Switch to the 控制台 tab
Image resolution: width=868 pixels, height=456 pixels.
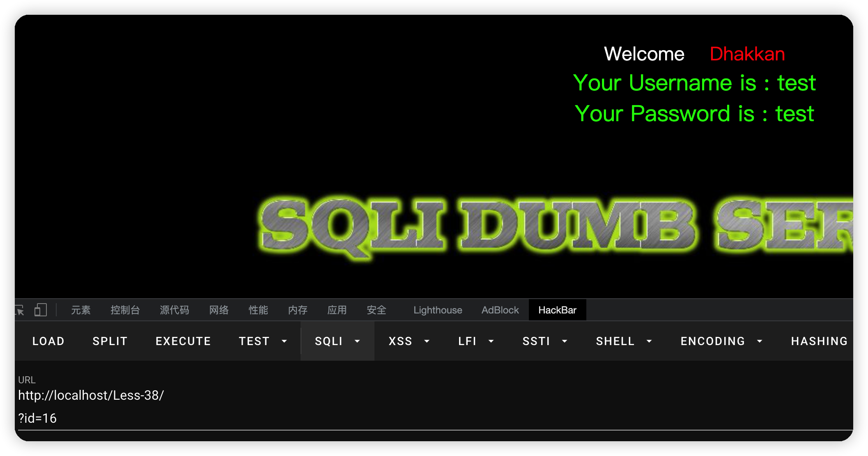tap(125, 310)
